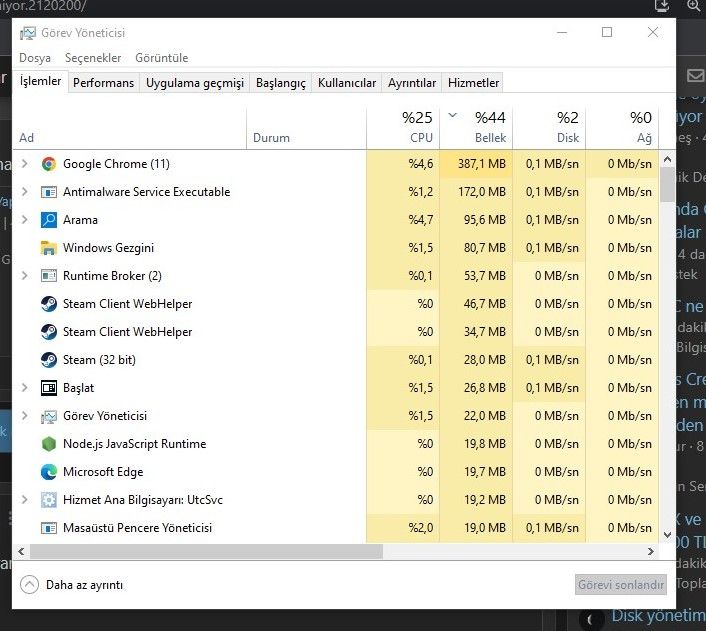Image resolution: width=706 pixels, height=631 pixels.
Task: Click the vertical scrollbar thumb
Action: 668,184
